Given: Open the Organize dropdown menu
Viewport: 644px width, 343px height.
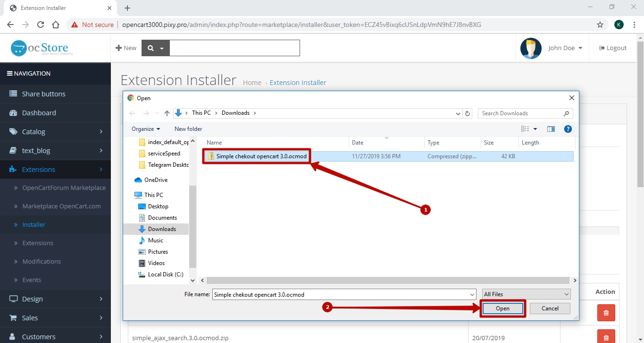Looking at the screenshot, I should [x=145, y=129].
